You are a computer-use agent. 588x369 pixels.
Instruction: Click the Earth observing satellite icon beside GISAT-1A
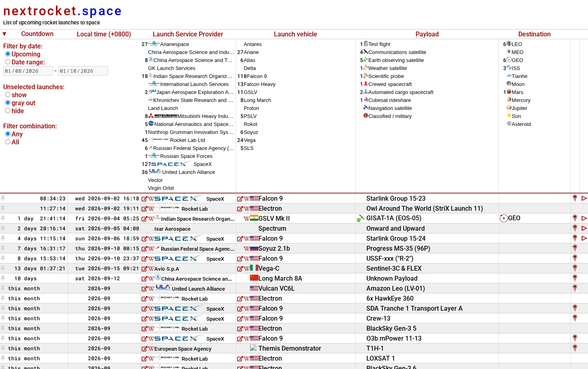point(360,218)
